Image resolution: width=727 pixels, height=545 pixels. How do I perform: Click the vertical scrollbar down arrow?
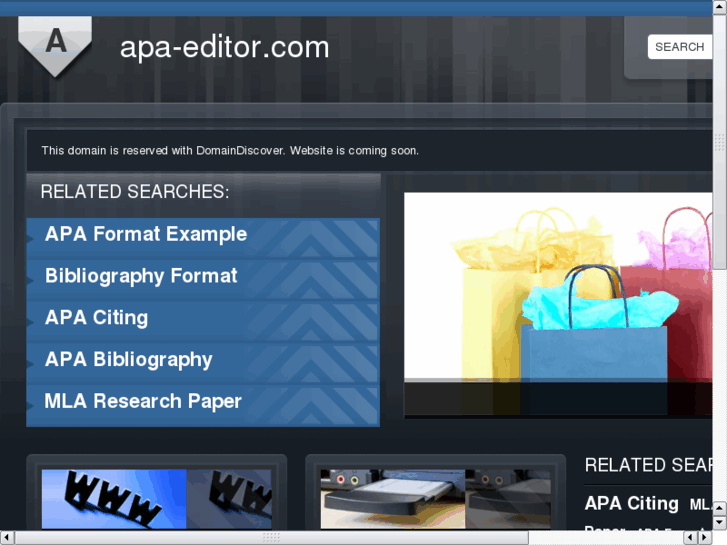point(720,523)
